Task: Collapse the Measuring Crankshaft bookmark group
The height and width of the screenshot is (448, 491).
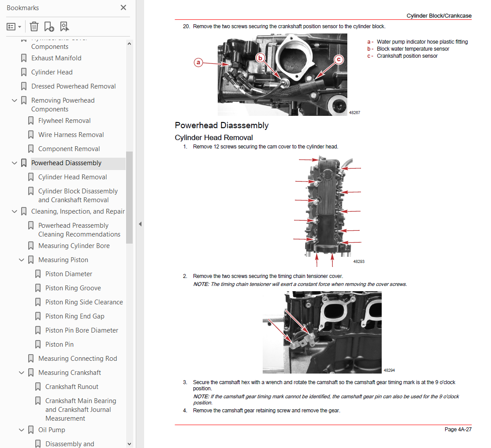Action: [21, 373]
